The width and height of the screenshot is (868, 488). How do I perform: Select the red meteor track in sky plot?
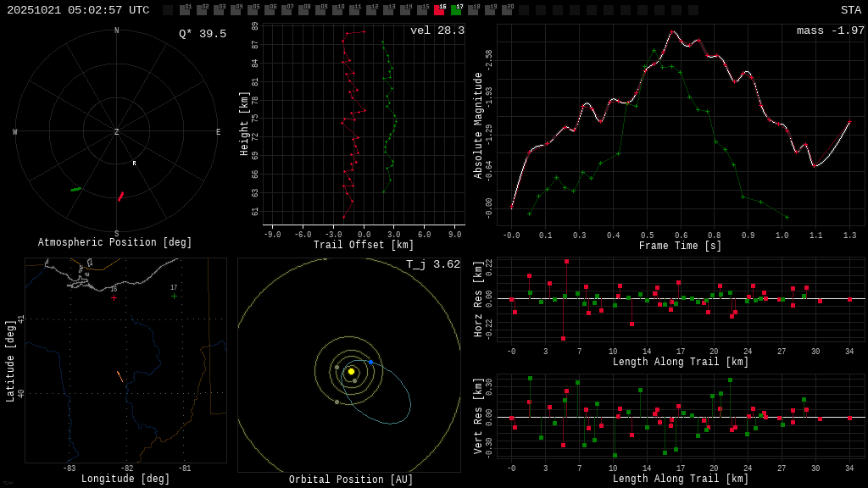click(120, 197)
